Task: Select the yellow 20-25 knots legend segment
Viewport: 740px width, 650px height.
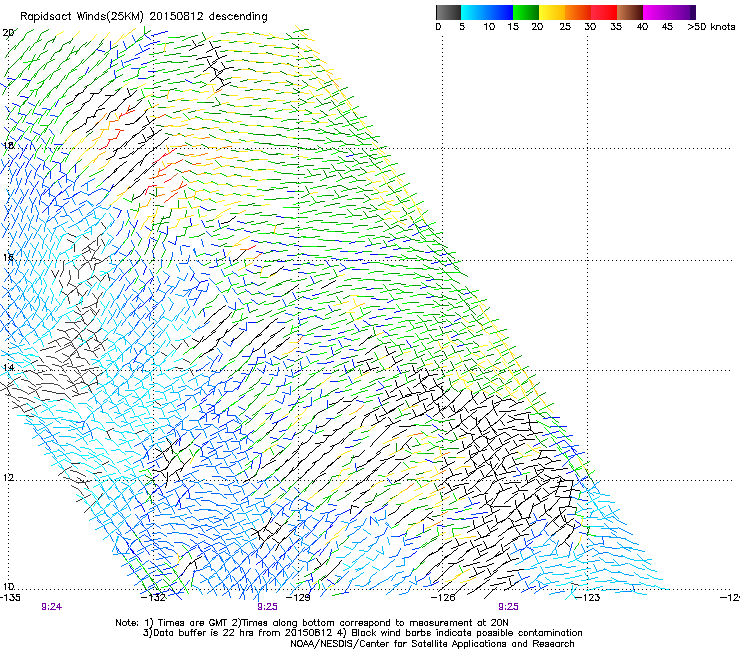Action: click(x=552, y=12)
